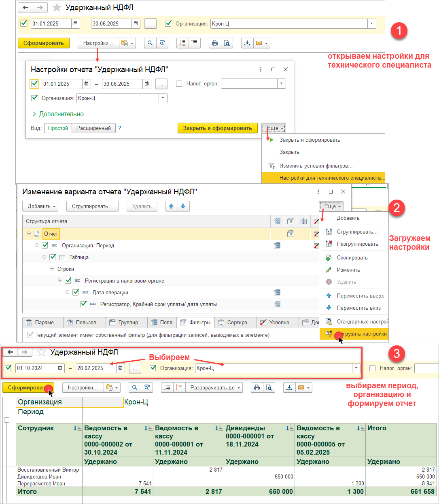Click the email envelope icon in top window toolbar

(x=261, y=43)
